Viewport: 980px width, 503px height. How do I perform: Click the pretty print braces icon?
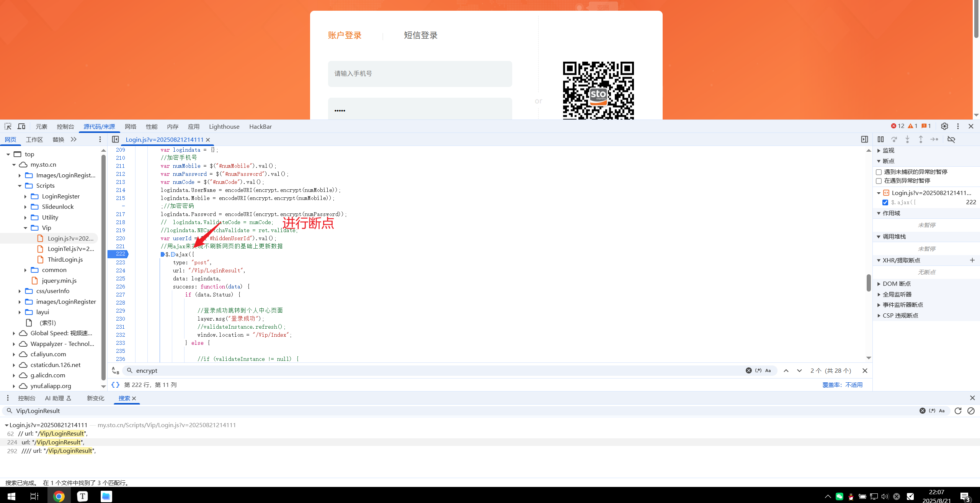click(x=115, y=385)
